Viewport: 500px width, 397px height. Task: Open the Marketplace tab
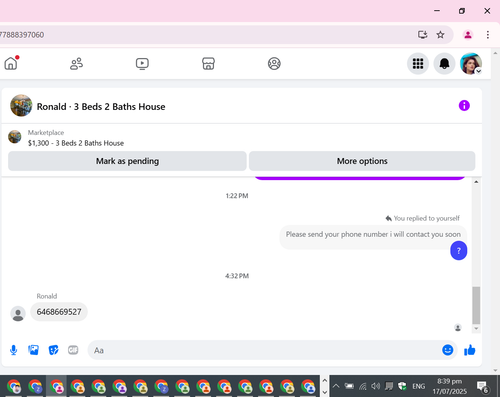pyautogui.click(x=208, y=64)
